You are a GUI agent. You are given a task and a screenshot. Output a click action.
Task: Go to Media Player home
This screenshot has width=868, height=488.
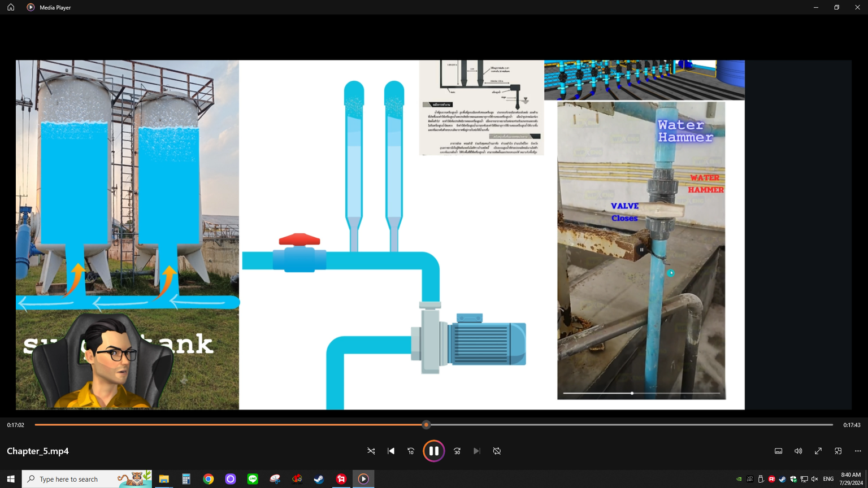[11, 7]
